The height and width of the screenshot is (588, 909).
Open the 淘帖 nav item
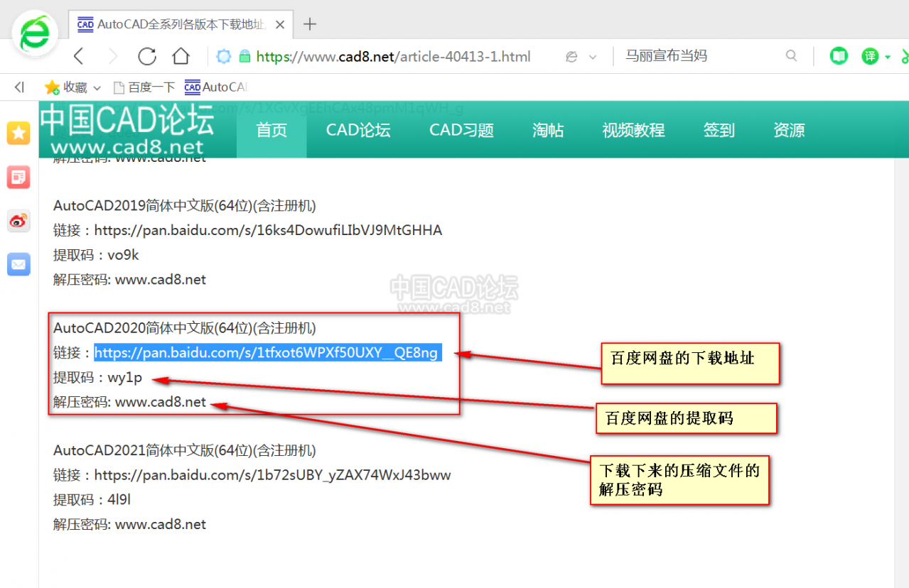point(548,130)
